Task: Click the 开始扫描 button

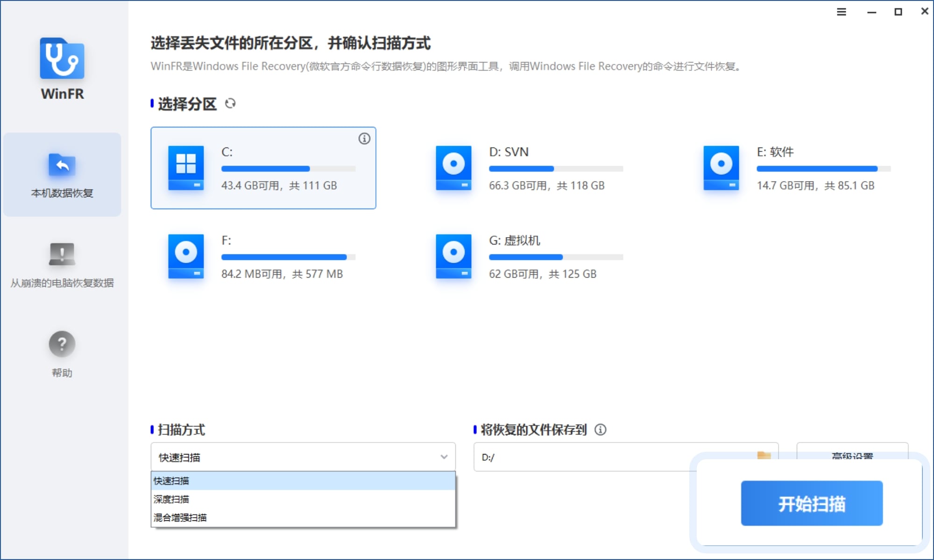Action: pyautogui.click(x=811, y=504)
